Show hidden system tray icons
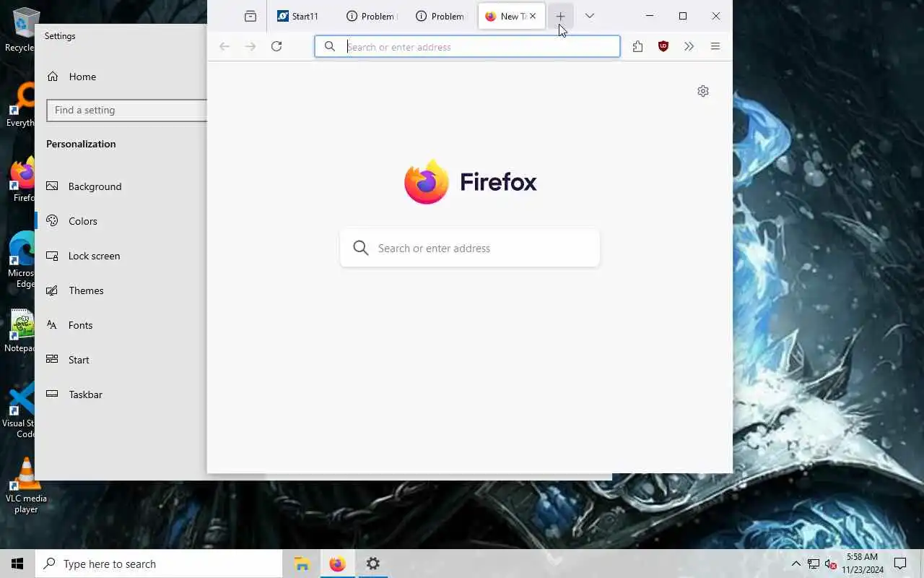The width and height of the screenshot is (924, 578). 796,564
